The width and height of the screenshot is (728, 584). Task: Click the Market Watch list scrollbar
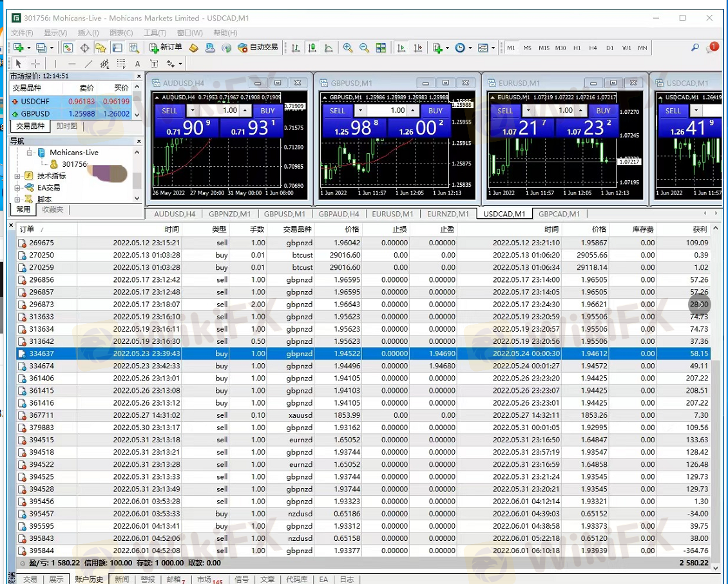137,100
